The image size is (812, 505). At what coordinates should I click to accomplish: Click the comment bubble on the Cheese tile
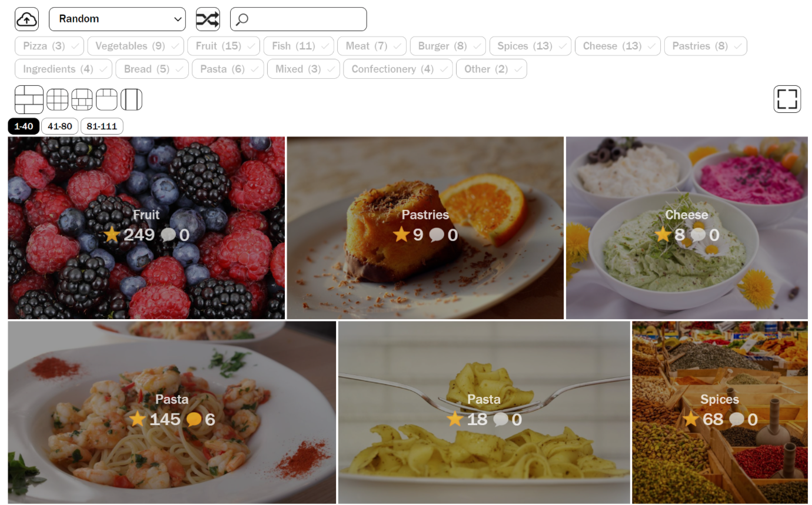[698, 235]
